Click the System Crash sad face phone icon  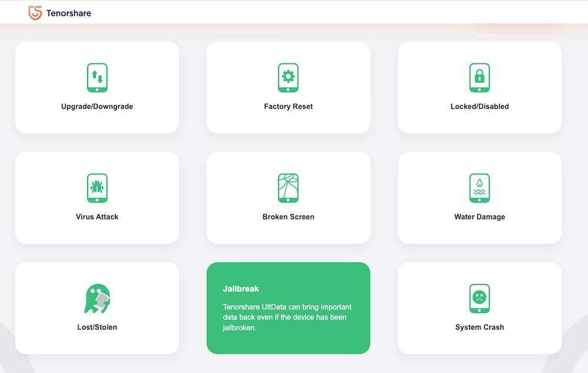click(479, 298)
